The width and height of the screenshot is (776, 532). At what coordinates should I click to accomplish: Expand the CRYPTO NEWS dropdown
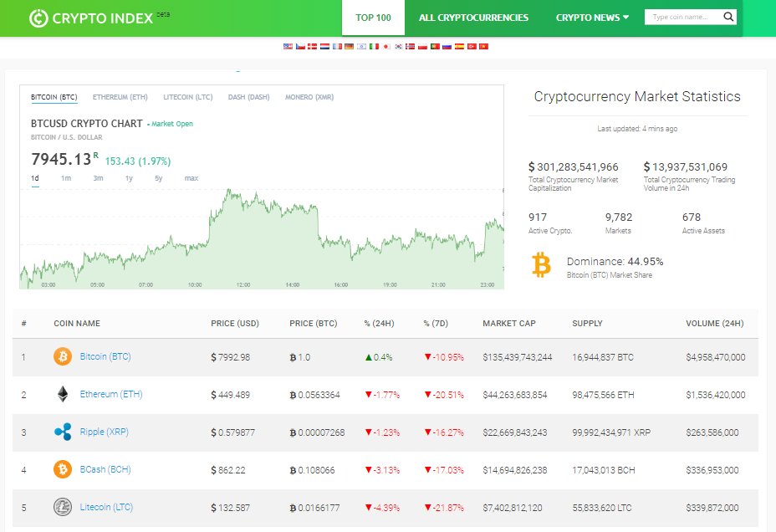click(592, 18)
